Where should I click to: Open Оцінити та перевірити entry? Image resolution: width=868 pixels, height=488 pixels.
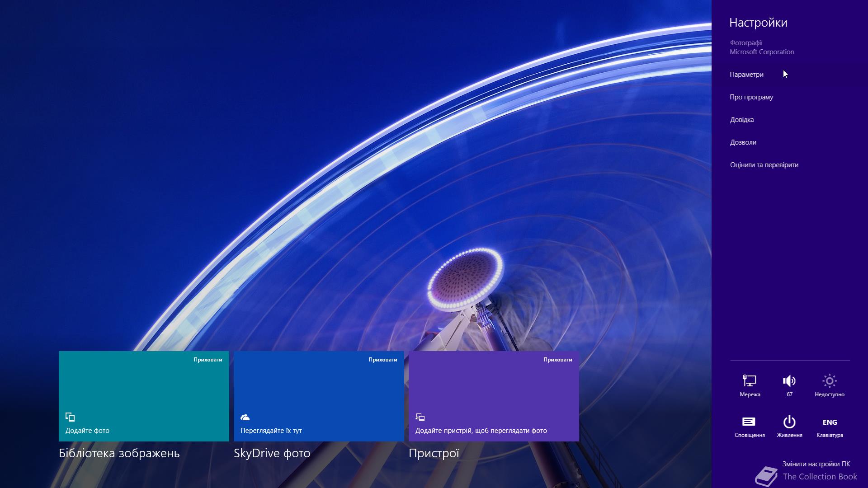[x=764, y=165]
